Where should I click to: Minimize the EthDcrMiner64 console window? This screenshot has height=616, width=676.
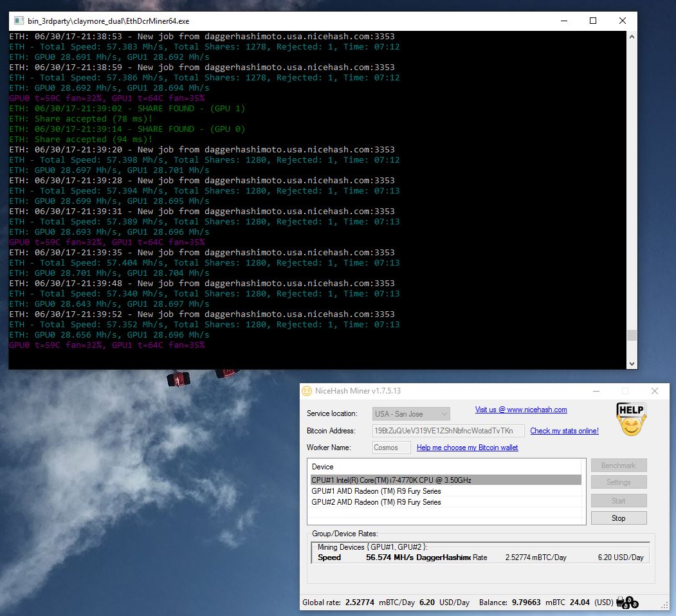coord(563,21)
